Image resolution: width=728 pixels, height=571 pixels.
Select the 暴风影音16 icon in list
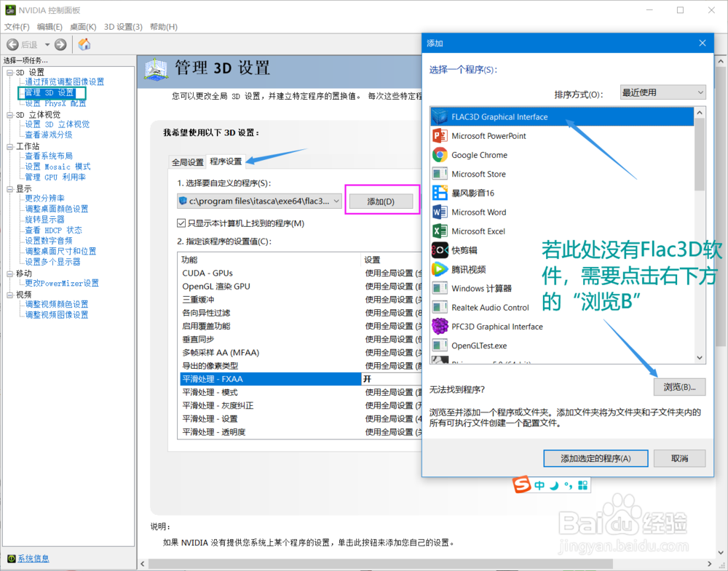[440, 193]
